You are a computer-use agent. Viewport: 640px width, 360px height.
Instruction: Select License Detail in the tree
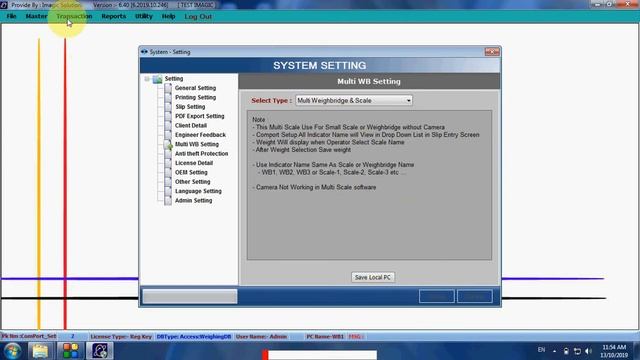coord(194,163)
